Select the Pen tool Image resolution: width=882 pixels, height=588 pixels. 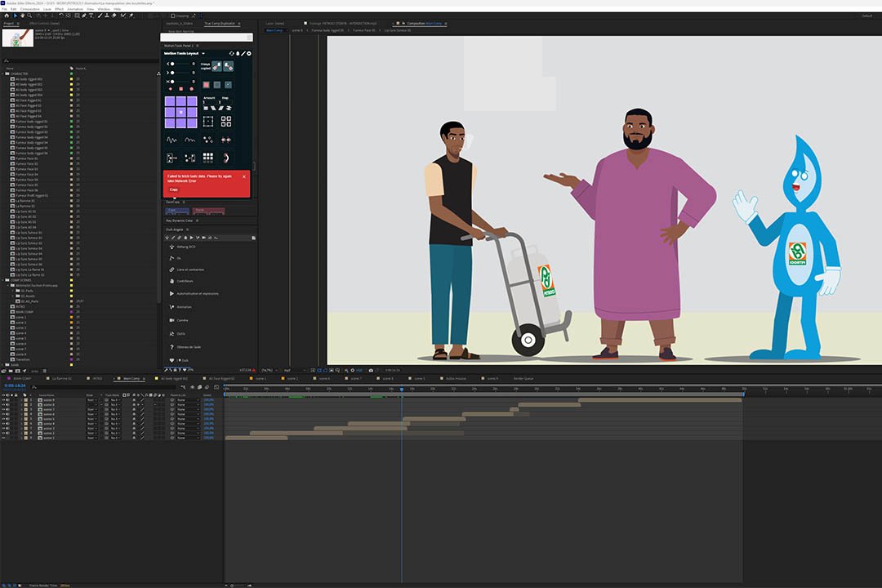pos(84,16)
